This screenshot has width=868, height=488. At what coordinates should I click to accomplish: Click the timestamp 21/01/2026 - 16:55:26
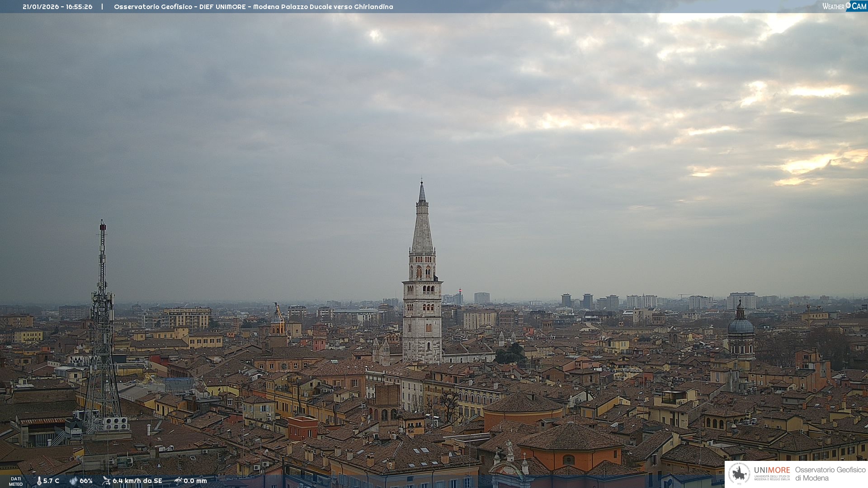tap(57, 7)
